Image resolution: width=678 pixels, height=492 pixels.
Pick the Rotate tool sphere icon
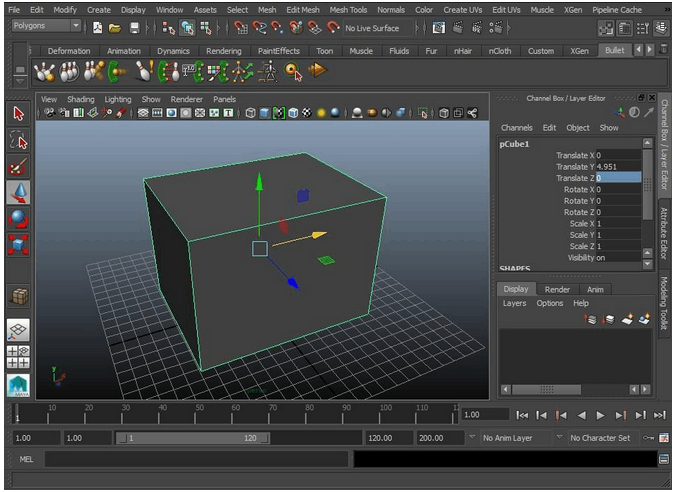tap(18, 218)
